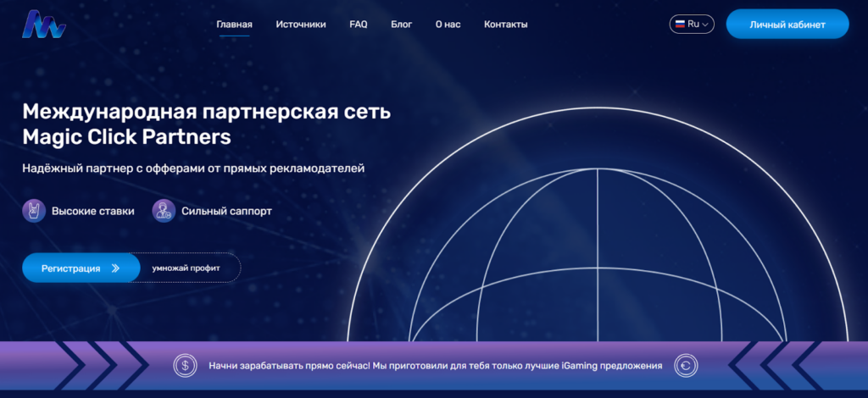Click the rock hand icon beside Высокие ставки

click(34, 211)
